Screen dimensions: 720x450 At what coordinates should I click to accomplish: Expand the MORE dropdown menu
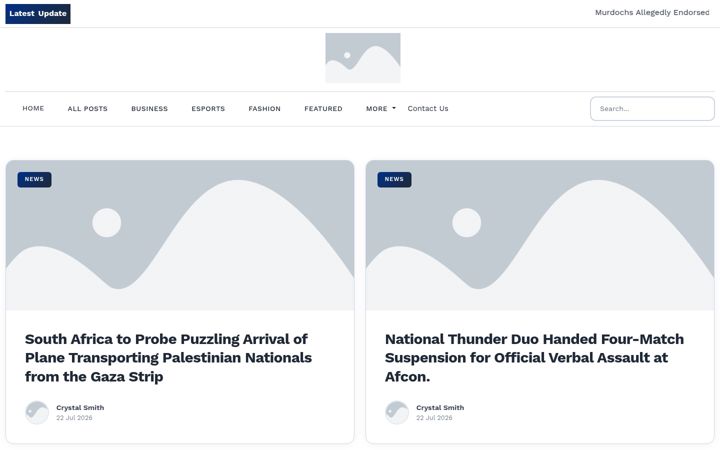[381, 109]
